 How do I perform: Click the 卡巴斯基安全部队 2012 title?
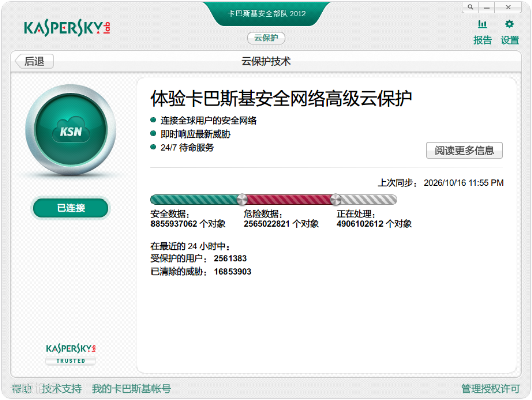[266, 14]
